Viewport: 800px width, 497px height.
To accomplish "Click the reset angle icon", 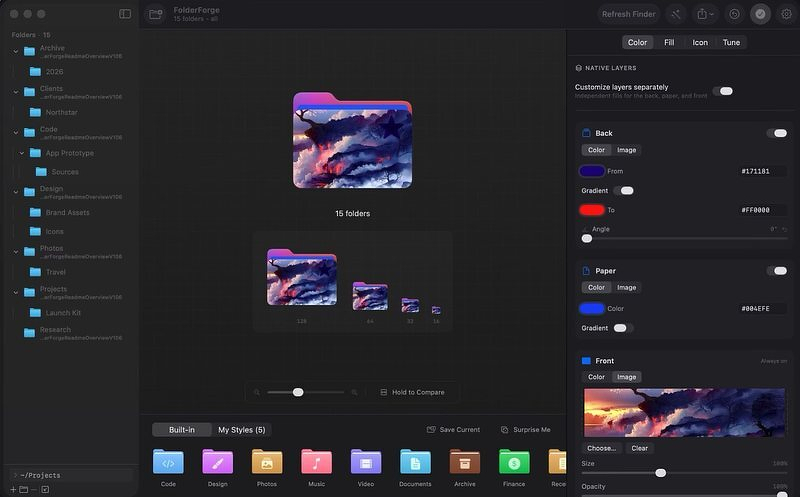I will [784, 229].
